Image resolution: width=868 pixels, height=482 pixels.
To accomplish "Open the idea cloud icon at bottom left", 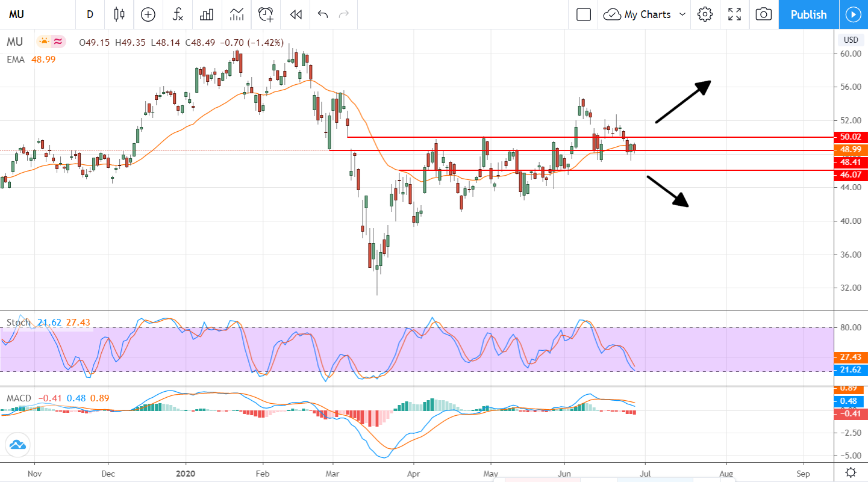I will coord(17,445).
